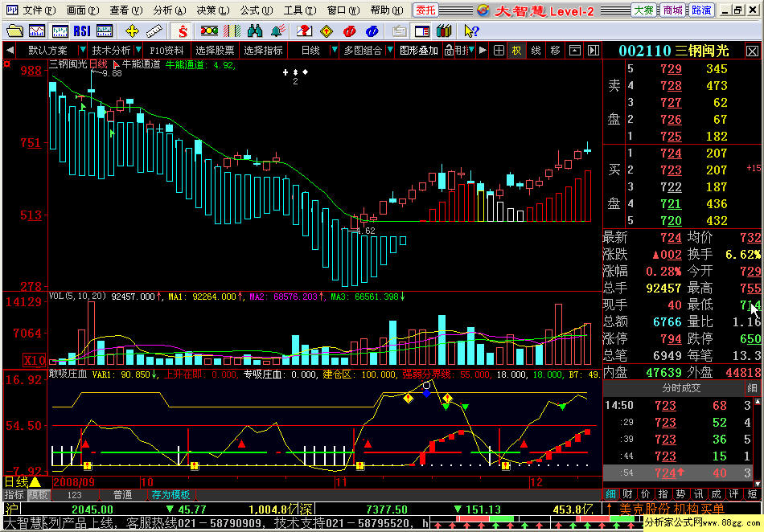This screenshot has height=532, width=764.
Task: Toggle the 线 drawing line button
Action: [536, 50]
